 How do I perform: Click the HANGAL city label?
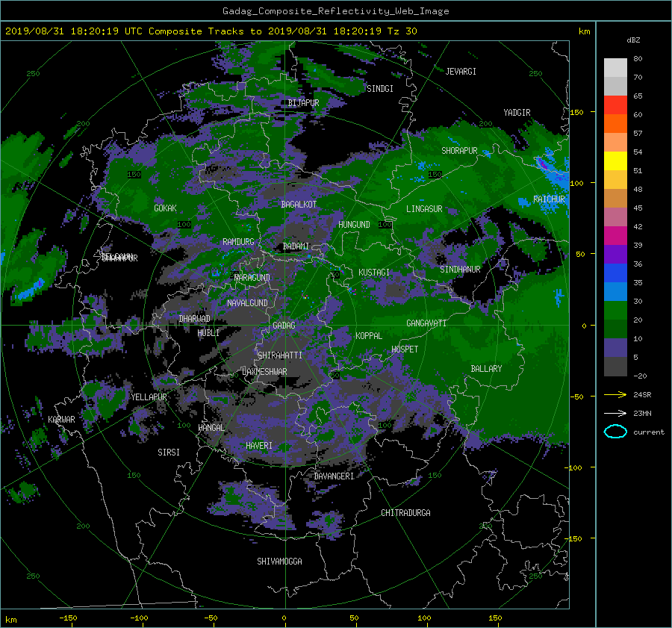[211, 428]
